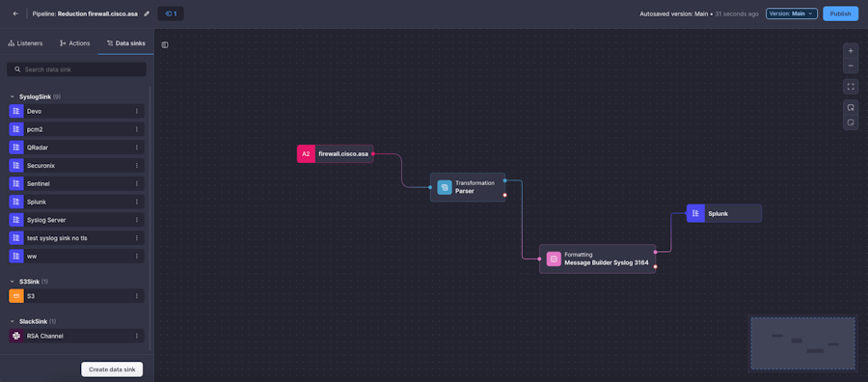Select RSA Channel sink label
The height and width of the screenshot is (382, 868).
coord(44,336)
